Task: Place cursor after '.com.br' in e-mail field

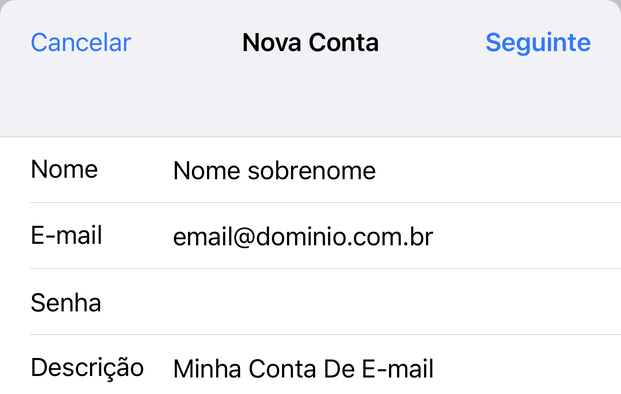Action: (434, 237)
